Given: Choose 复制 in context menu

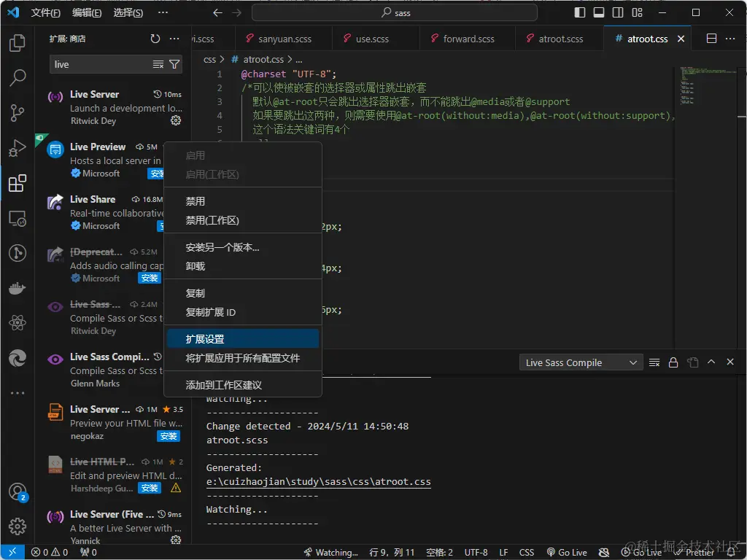Looking at the screenshot, I should (x=243, y=293).
